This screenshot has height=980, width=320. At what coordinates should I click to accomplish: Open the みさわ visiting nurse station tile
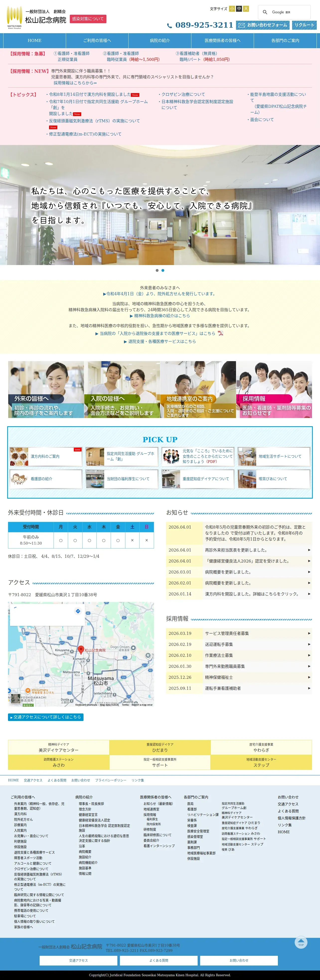click(x=59, y=762)
